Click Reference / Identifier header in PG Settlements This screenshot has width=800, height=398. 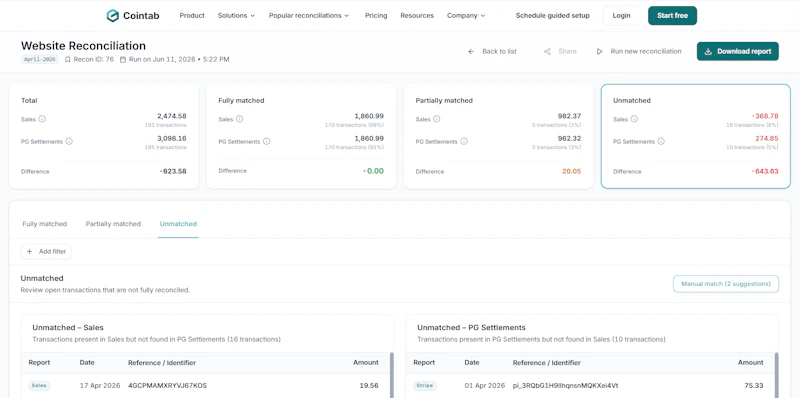click(546, 363)
